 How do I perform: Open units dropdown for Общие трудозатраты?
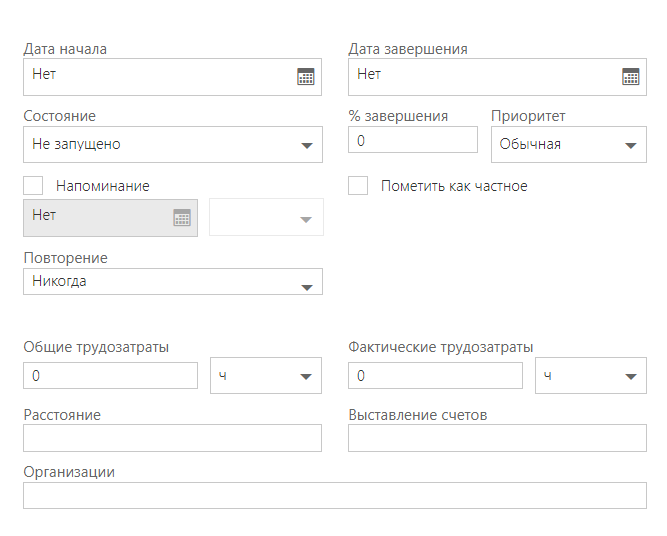click(266, 375)
